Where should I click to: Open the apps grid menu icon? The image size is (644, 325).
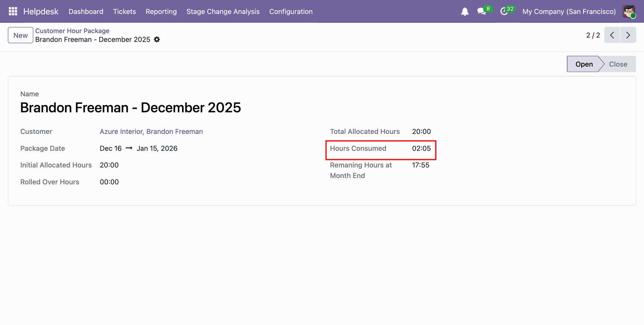tap(13, 11)
